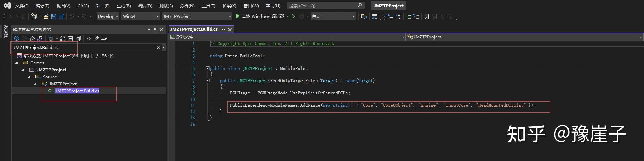Click preview selected items icon
This screenshot has height=161, width=644.
pos(104,38)
